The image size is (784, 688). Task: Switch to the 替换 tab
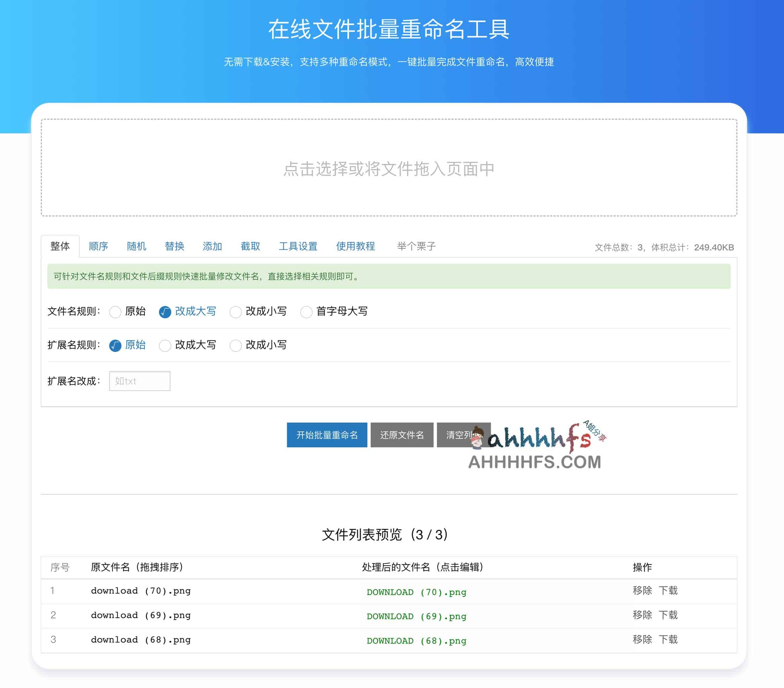point(175,247)
